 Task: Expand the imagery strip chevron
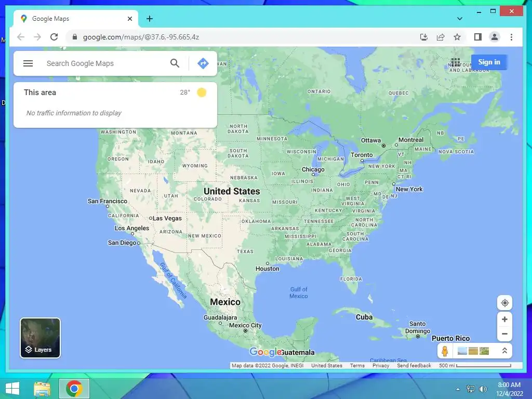tap(504, 351)
